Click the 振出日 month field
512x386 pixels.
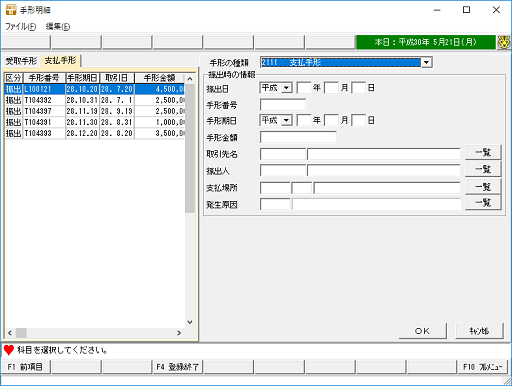click(331, 88)
